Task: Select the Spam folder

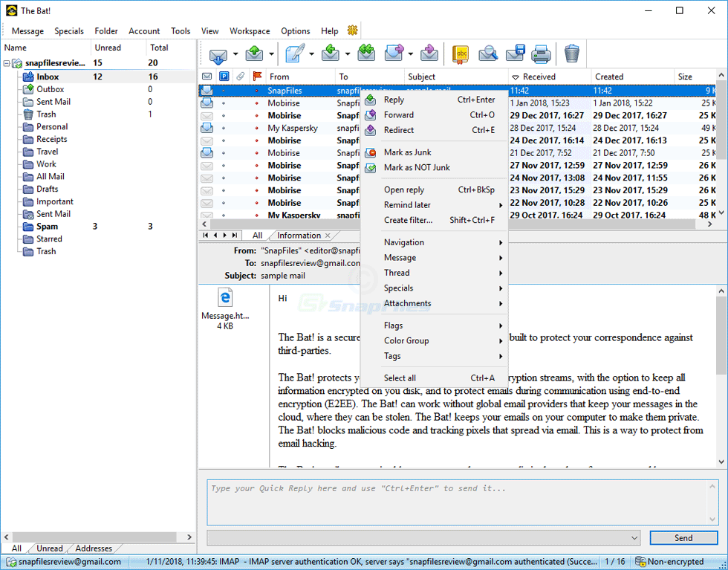Action: (48, 227)
